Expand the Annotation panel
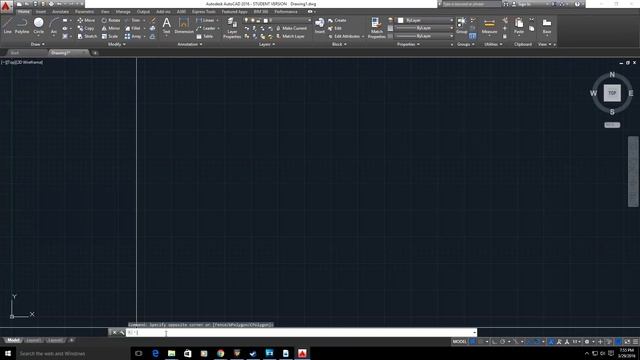 tap(190, 44)
